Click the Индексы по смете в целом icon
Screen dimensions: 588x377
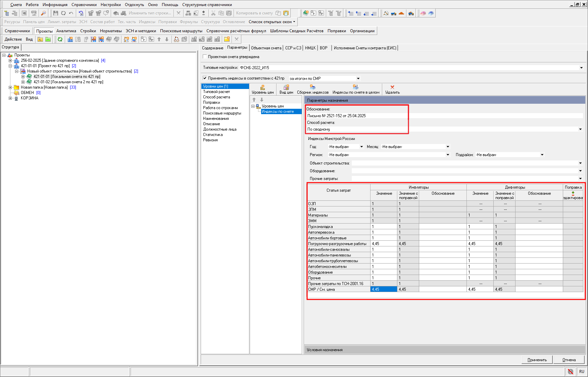[x=356, y=87]
